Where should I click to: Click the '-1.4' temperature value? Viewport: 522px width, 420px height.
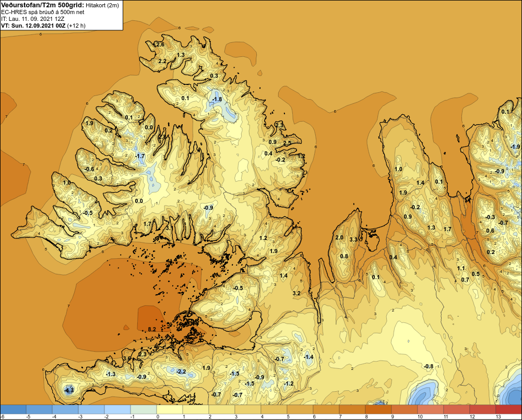(x=309, y=357)
